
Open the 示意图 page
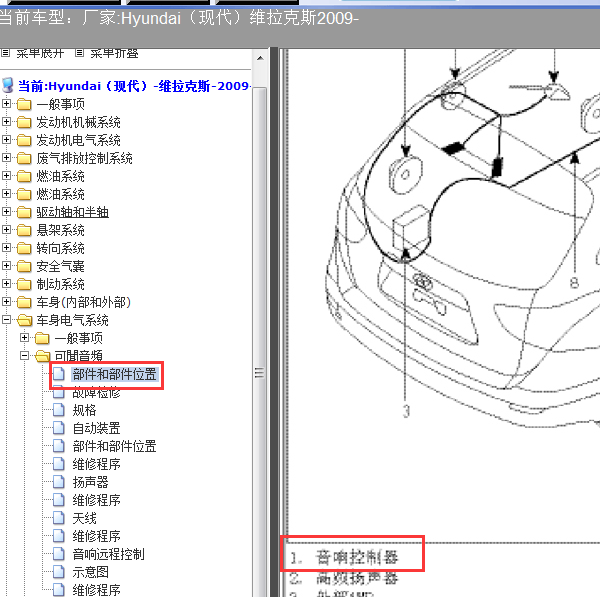coord(90,572)
